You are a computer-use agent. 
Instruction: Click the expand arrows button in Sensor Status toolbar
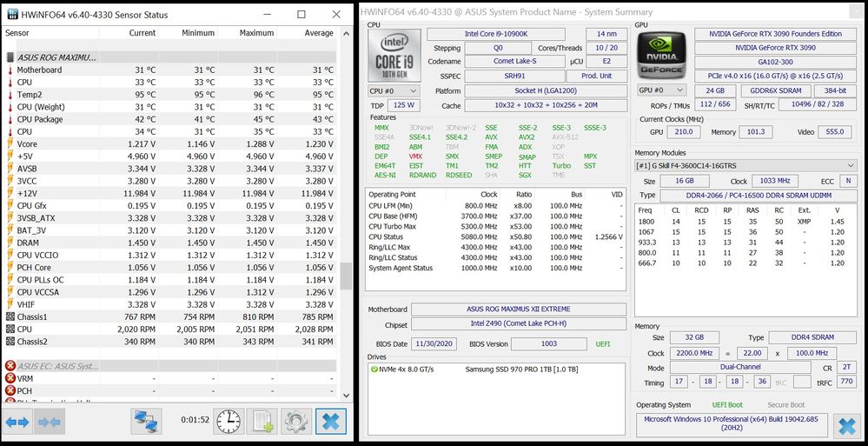(x=17, y=423)
